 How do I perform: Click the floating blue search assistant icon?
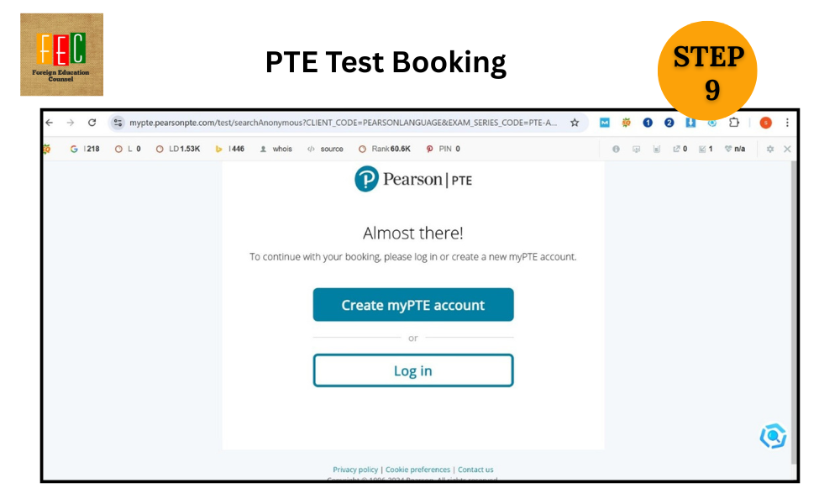pos(773,437)
